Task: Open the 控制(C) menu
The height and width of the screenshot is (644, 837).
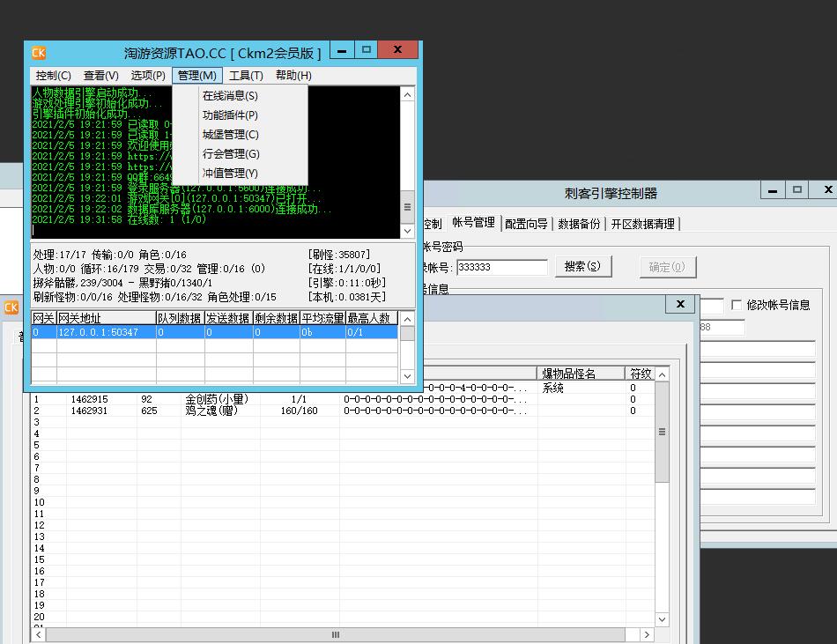Action: 53,76
